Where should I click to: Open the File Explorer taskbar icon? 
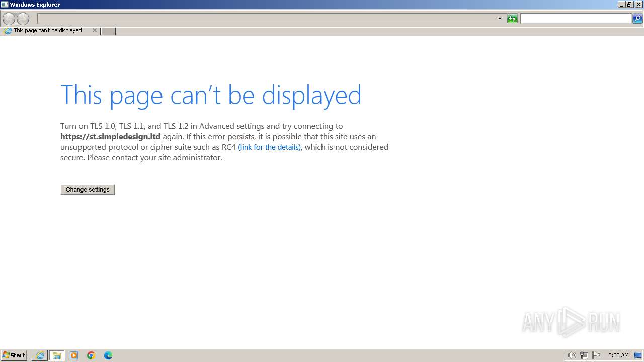(57, 355)
